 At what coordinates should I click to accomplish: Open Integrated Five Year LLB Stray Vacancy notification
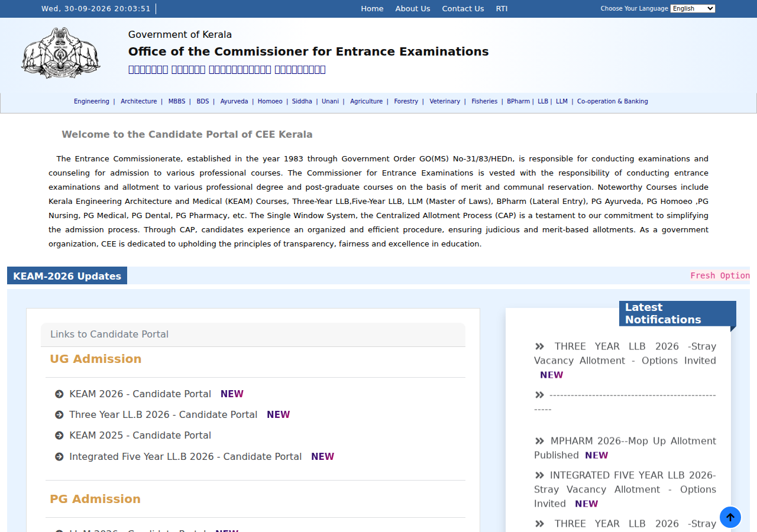click(625, 489)
